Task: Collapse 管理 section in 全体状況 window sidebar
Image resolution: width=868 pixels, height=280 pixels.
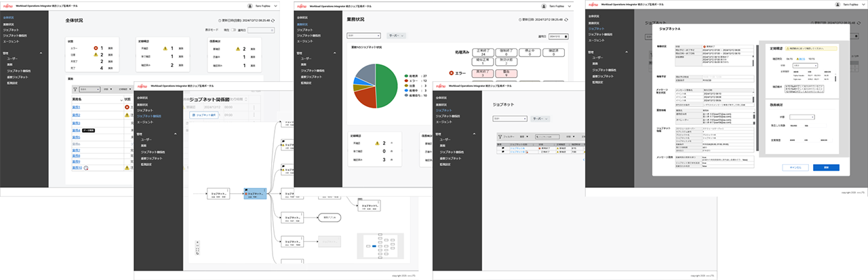Action: [39, 52]
